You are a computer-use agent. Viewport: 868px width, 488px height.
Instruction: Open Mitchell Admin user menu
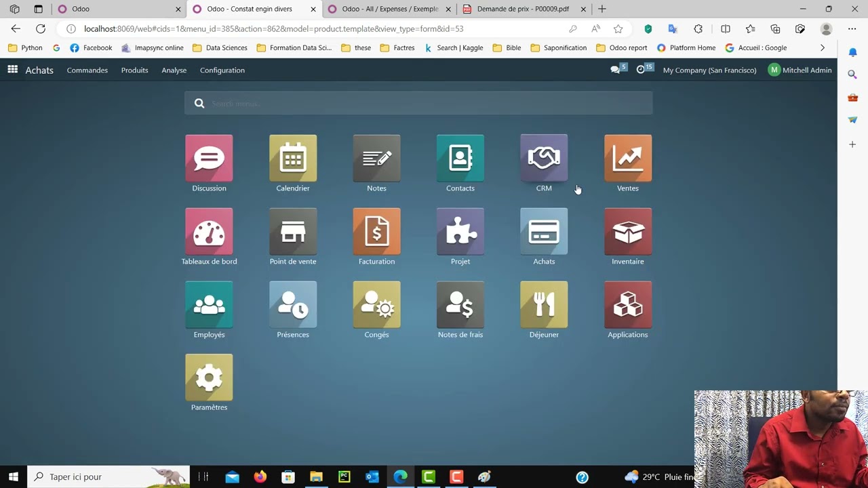click(800, 70)
